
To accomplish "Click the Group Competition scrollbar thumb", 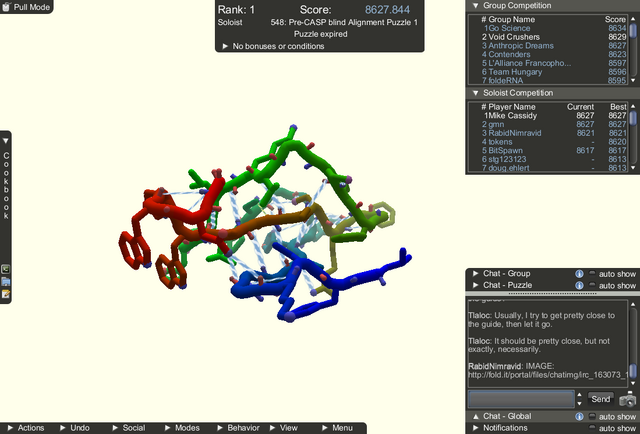I will pyautogui.click(x=633, y=31).
